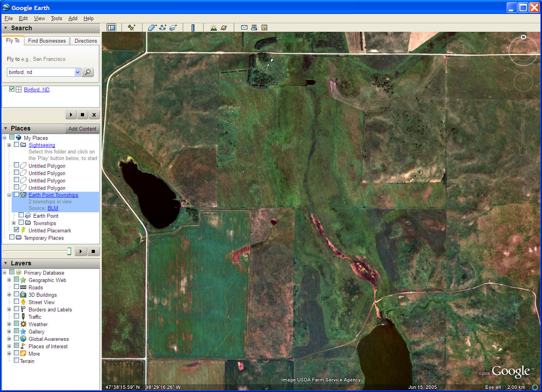Click the Places panel play button

pyautogui.click(x=81, y=251)
